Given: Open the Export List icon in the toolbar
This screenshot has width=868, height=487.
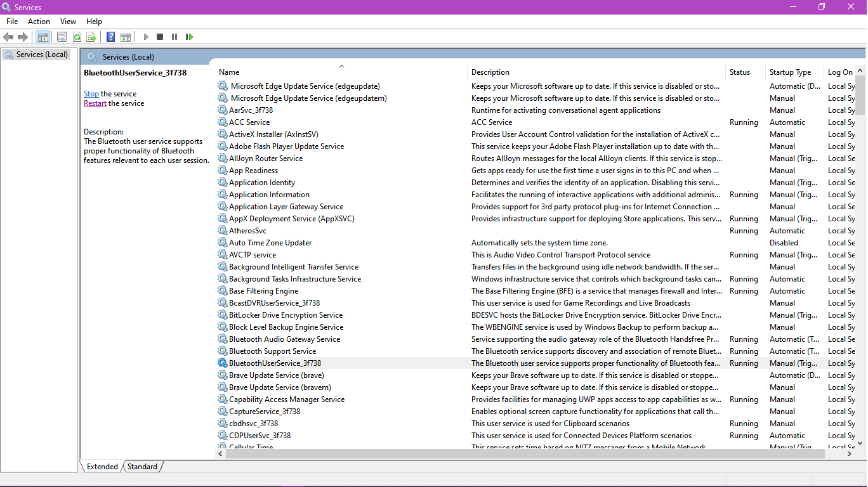Looking at the screenshot, I should pyautogui.click(x=91, y=36).
